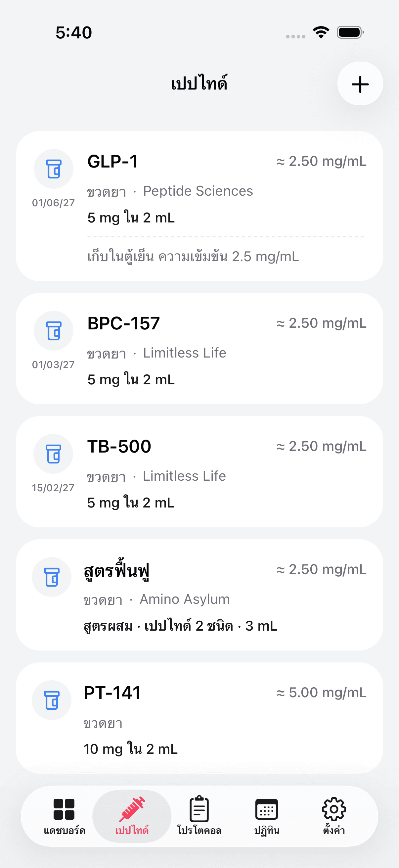Select the เปปไทด์ syringe tab
The height and width of the screenshot is (868, 399).
(x=132, y=816)
